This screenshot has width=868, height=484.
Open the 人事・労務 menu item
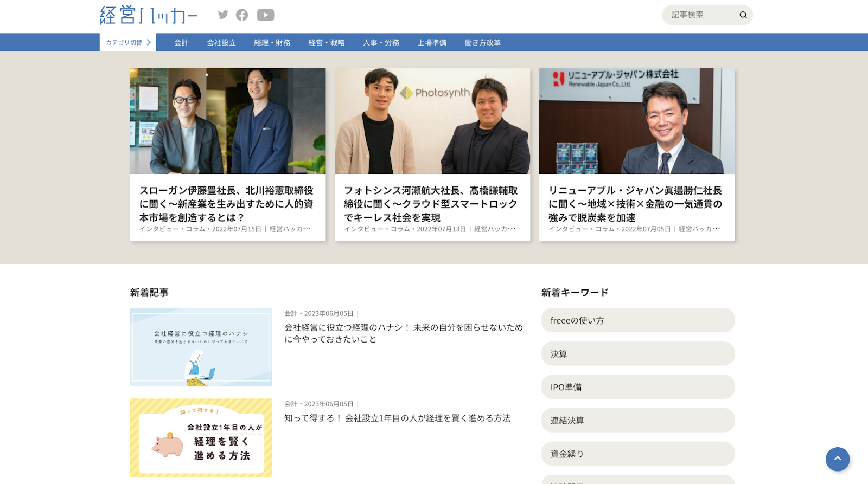[x=381, y=43]
